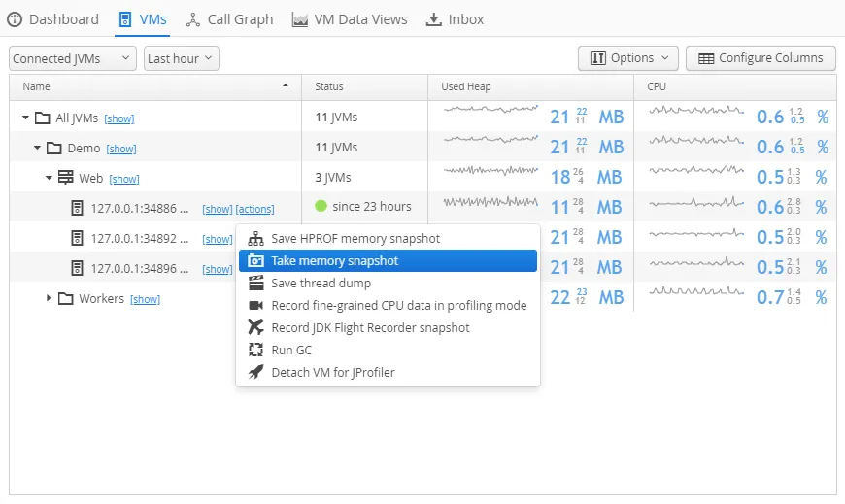Click the Used Heap column header

531,86
